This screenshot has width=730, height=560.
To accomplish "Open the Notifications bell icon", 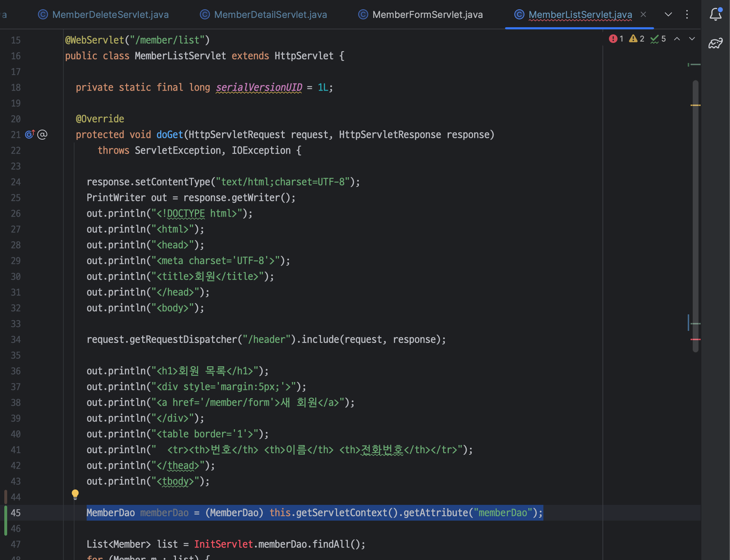I will coord(715,14).
